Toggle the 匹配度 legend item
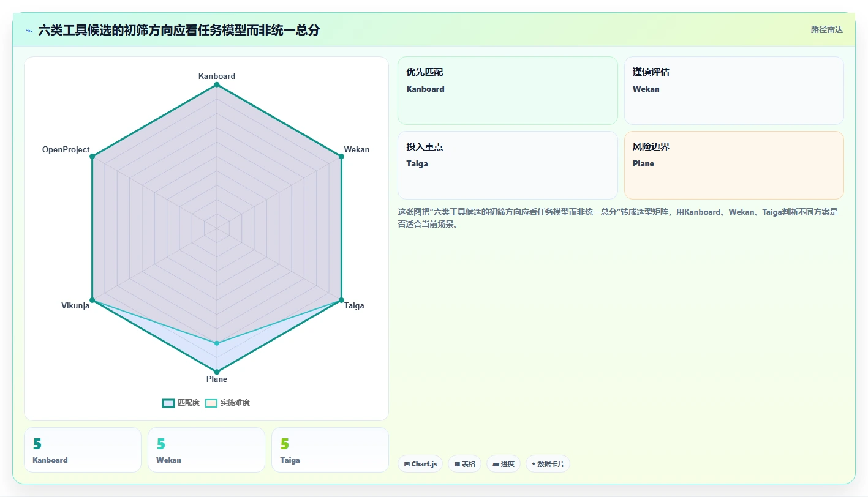 click(x=181, y=403)
